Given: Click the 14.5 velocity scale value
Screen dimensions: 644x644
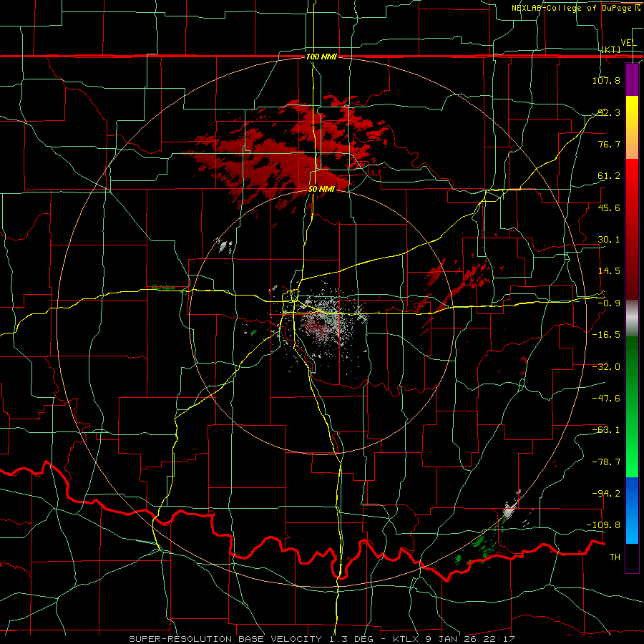Looking at the screenshot, I should pos(609,271).
